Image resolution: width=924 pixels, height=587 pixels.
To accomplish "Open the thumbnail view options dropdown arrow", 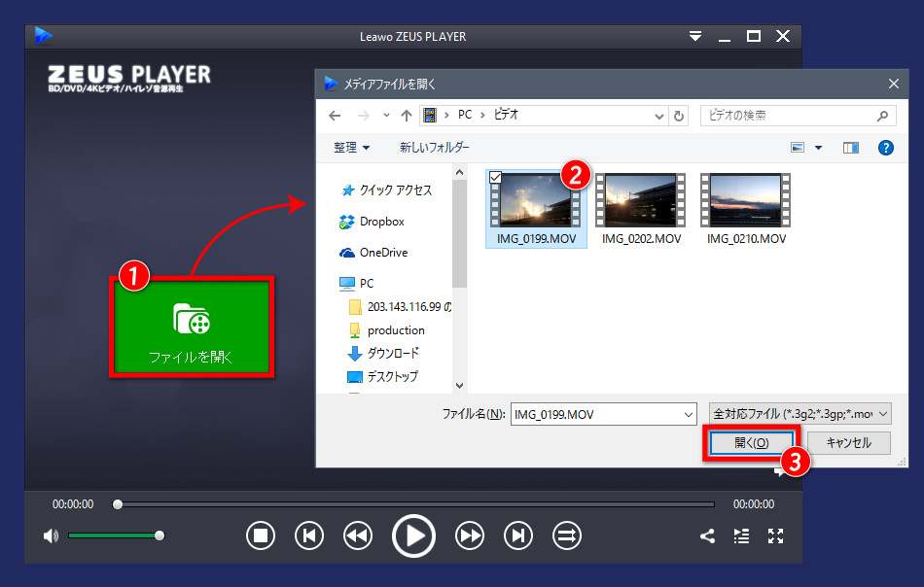I will [818, 148].
